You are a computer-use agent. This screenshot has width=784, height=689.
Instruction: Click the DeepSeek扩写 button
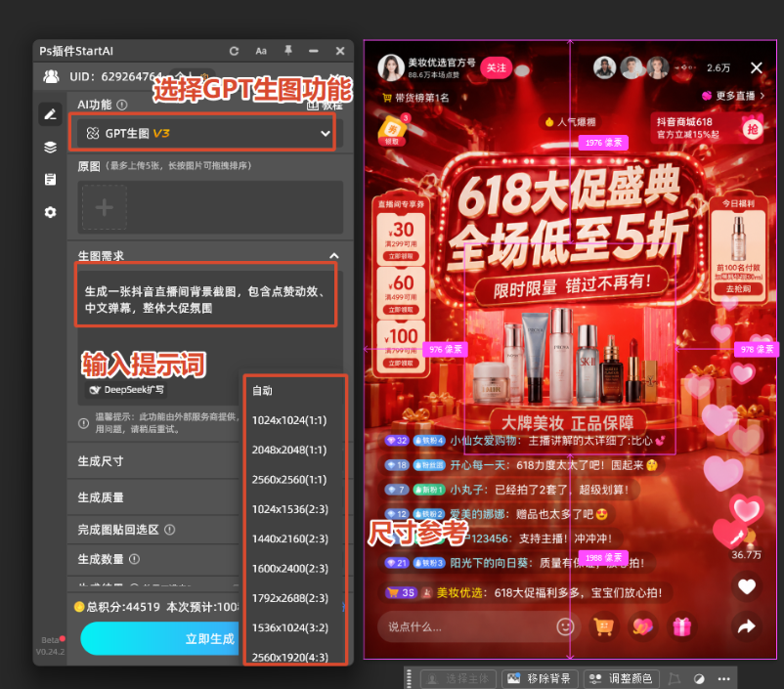coord(126,390)
